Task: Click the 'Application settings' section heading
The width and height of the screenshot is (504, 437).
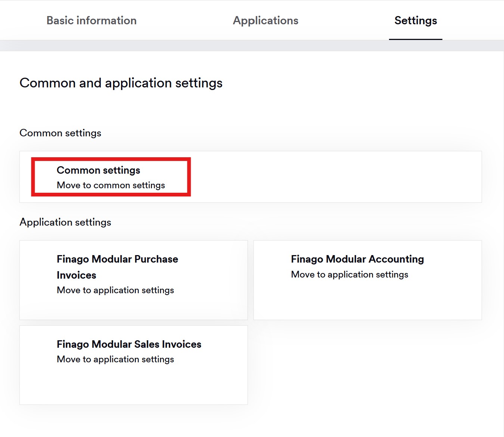Action: pyautogui.click(x=65, y=222)
